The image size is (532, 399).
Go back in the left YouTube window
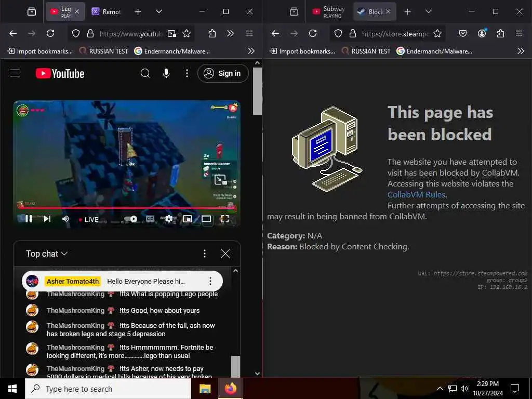[13, 33]
